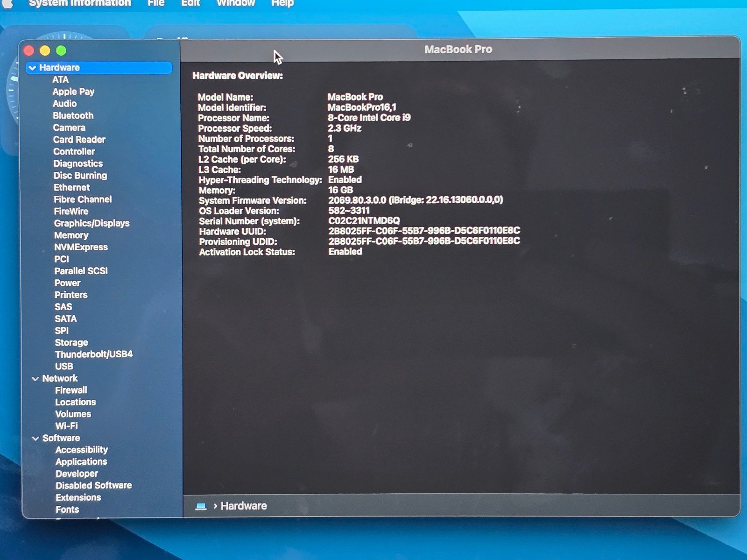Image resolution: width=747 pixels, height=560 pixels.
Task: Select Locations under Network
Action: point(75,403)
